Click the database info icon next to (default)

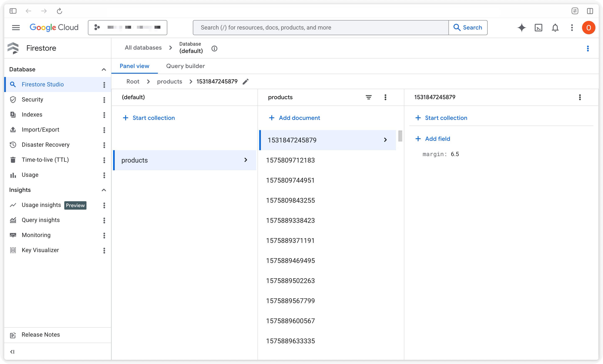pos(214,49)
